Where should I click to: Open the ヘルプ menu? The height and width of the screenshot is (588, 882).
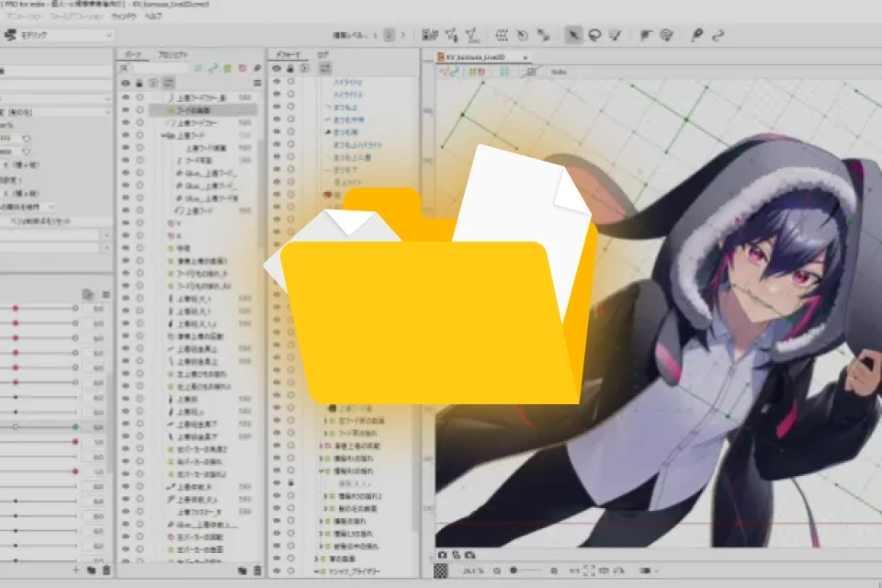pyautogui.click(x=153, y=17)
